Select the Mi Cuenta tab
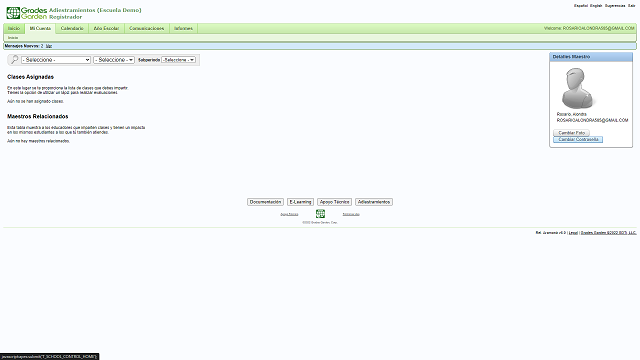 click(40, 29)
